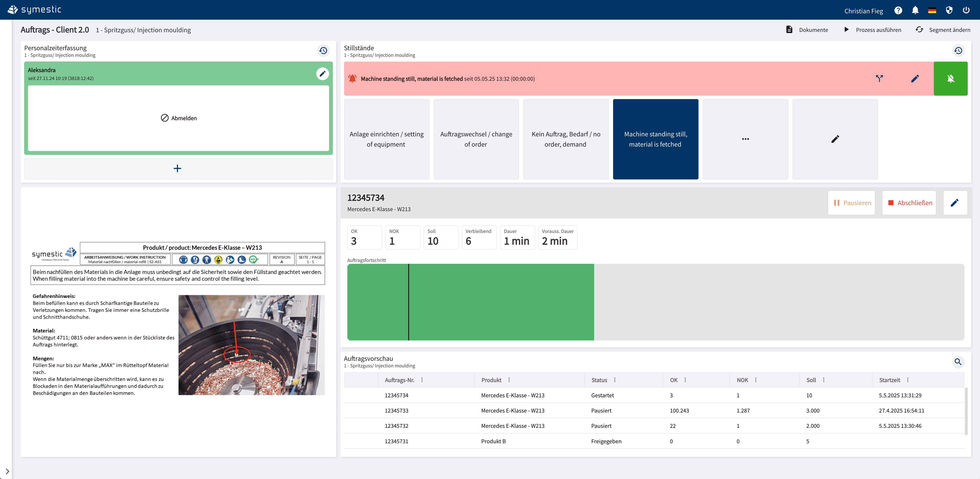Viewport: 980px width, 479px height.
Task: Open Status column menu
Action: point(615,380)
